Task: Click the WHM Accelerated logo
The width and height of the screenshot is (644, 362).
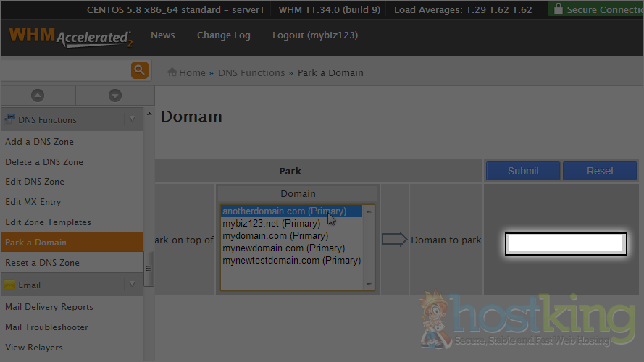Action: (70, 37)
